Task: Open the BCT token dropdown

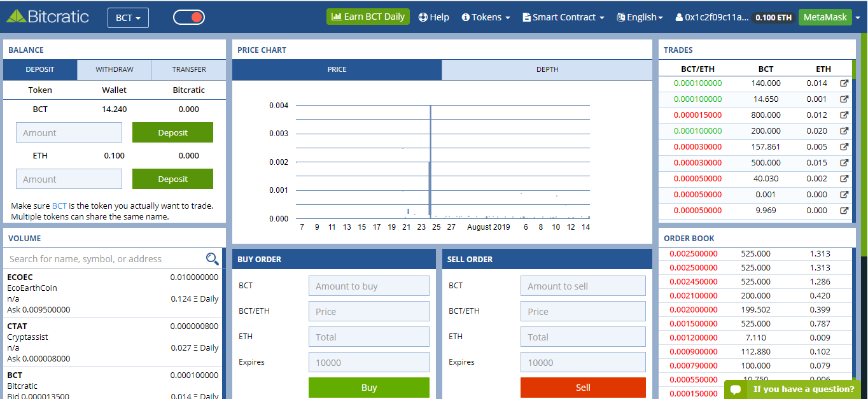Action: coord(128,17)
